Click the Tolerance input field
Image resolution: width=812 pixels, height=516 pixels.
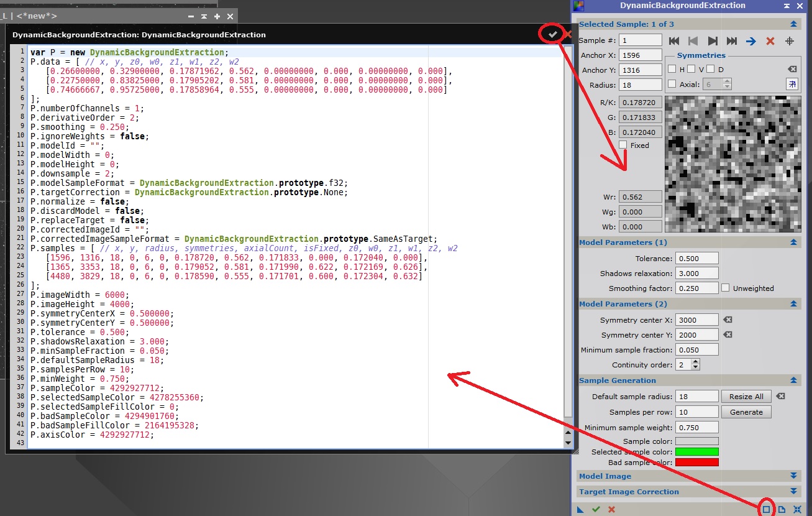pos(696,258)
